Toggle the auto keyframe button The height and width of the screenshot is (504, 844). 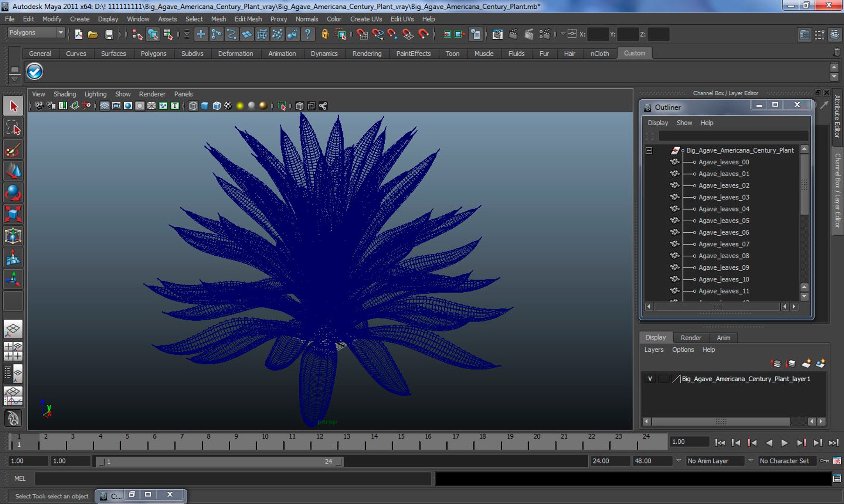pos(825,461)
